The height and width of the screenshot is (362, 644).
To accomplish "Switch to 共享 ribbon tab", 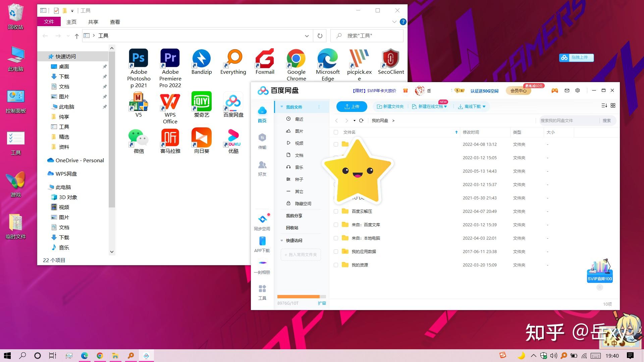I will tap(93, 22).
